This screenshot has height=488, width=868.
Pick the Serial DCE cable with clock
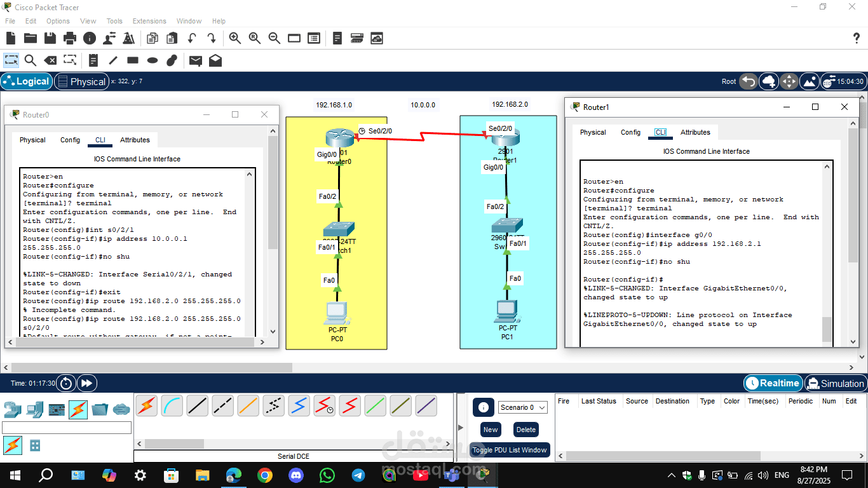click(324, 405)
